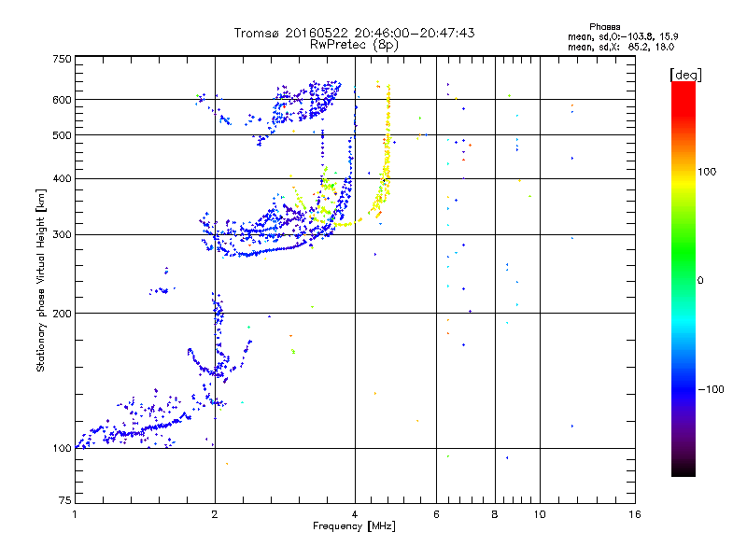Click the y-axis tick label '750'
This screenshot has height=560, width=747.
62,59
